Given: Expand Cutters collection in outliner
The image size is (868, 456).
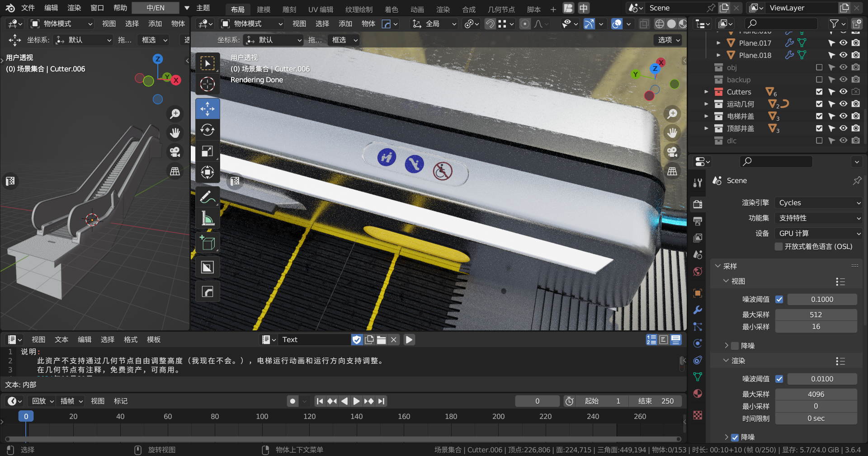Looking at the screenshot, I should coord(706,92).
